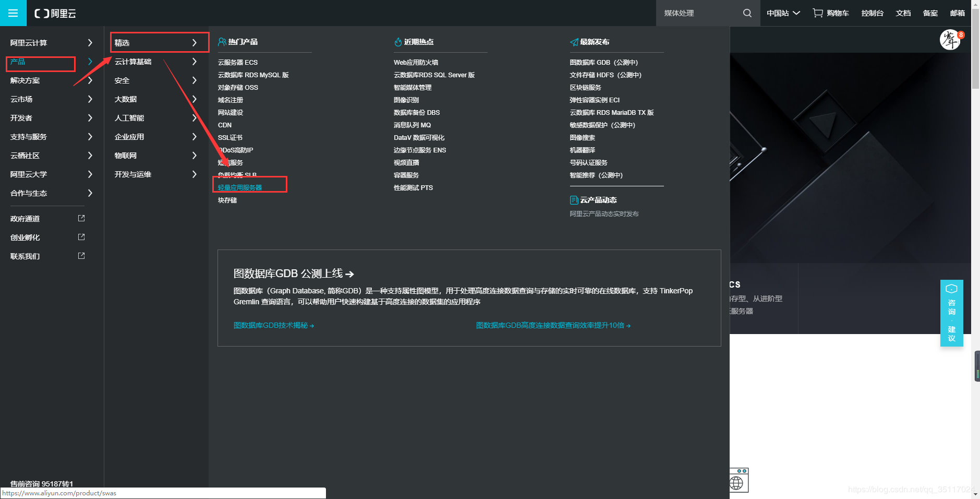Click the 云产品动态 document icon

pyautogui.click(x=574, y=200)
